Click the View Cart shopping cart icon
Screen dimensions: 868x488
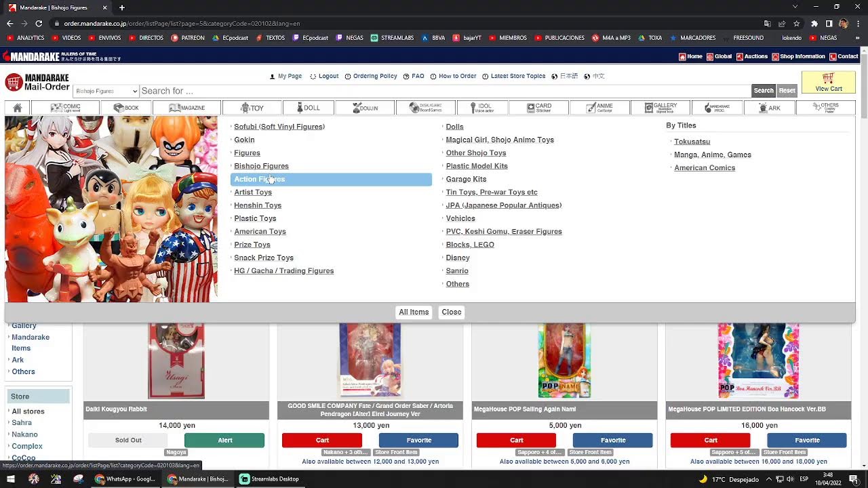tap(828, 82)
